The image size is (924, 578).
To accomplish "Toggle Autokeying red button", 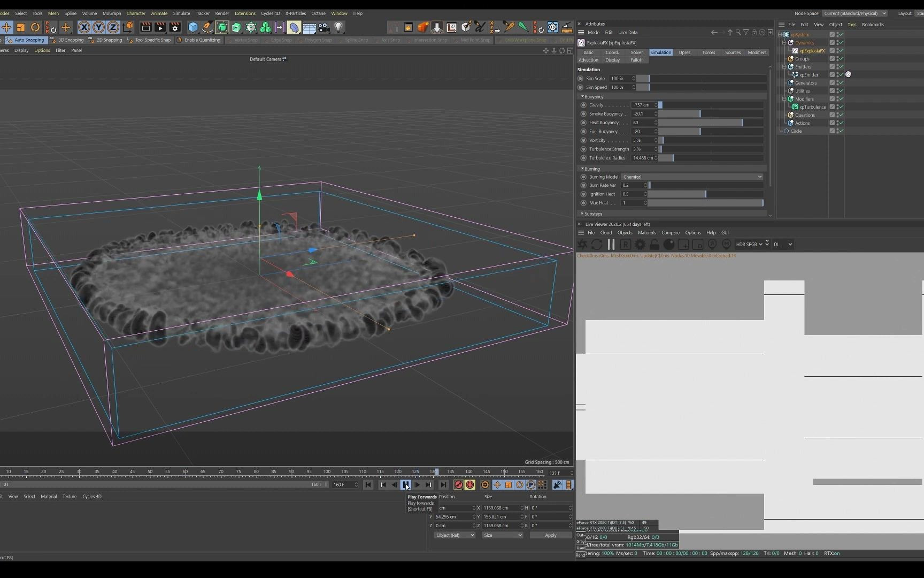I will point(470,485).
